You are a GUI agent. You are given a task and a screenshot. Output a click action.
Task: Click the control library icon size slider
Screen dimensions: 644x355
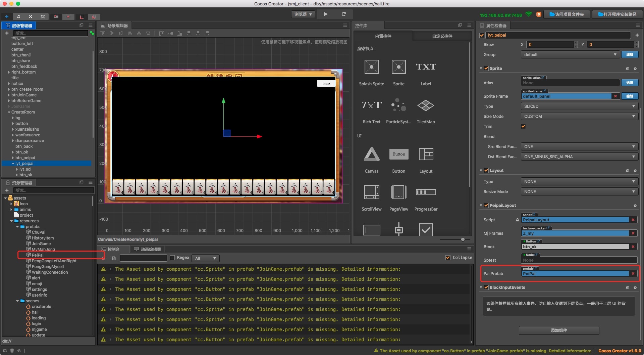point(463,239)
